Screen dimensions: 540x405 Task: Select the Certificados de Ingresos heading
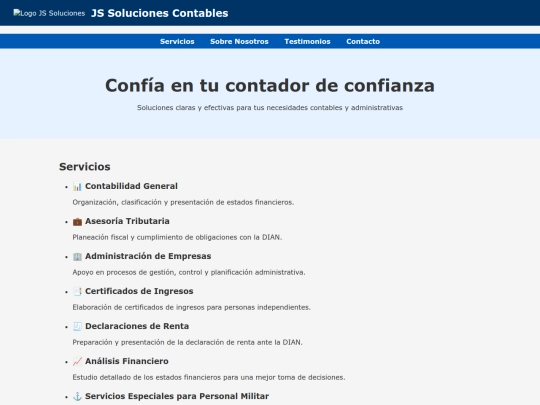coord(139,291)
